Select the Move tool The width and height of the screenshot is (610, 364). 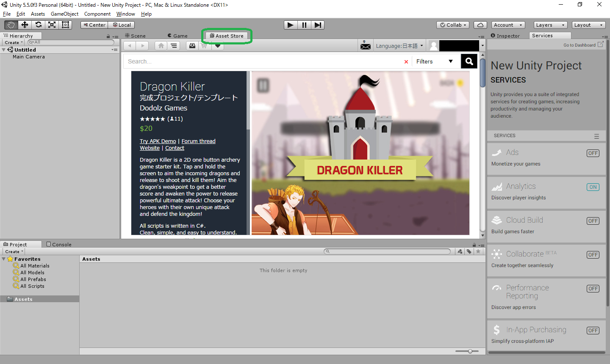tap(25, 25)
